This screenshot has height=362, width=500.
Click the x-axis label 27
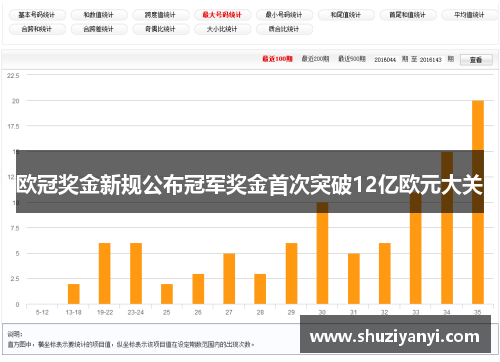point(229,313)
